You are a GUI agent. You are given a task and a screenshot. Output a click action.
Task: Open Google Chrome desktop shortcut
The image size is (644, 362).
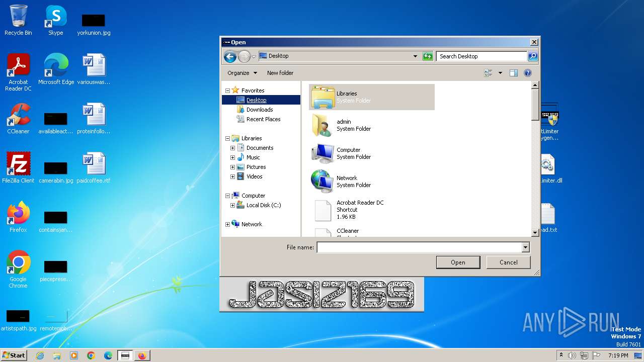point(18,269)
